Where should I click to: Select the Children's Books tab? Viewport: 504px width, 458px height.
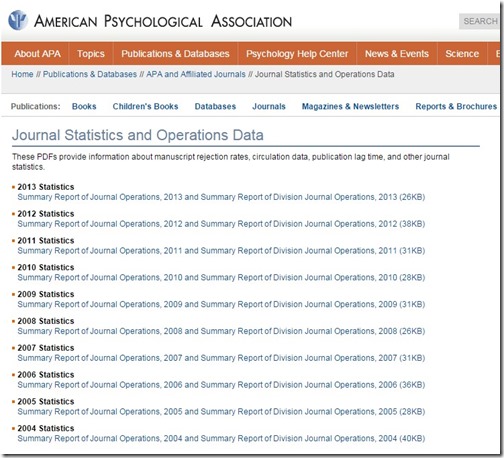coord(145,106)
